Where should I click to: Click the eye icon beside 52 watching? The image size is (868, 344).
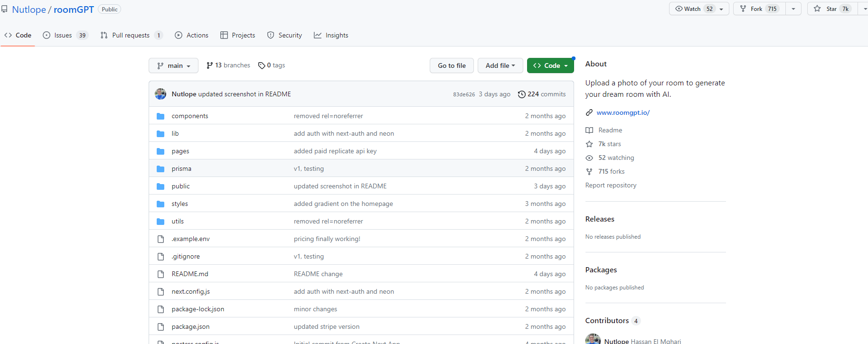[x=589, y=158]
